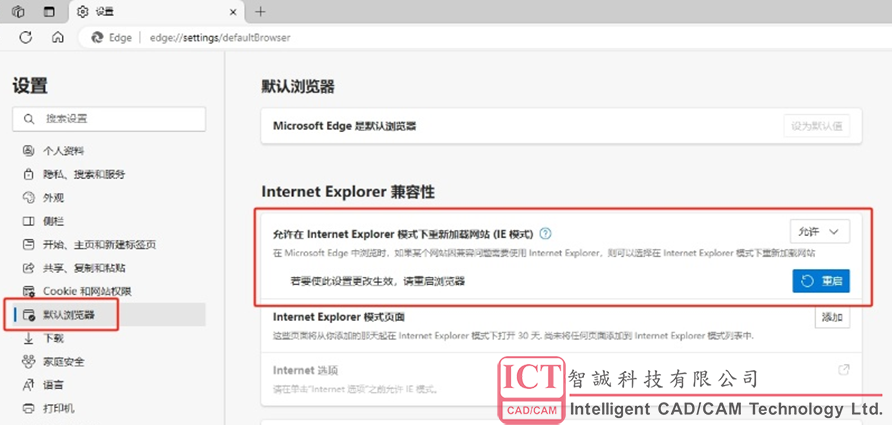
Task: Close the 设置 tab
Action: [x=233, y=11]
